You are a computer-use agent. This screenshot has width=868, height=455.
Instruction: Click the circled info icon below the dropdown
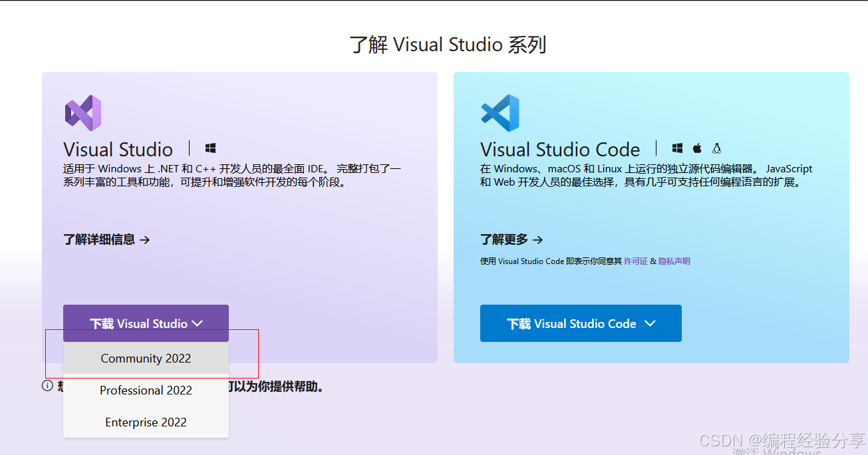(x=47, y=386)
